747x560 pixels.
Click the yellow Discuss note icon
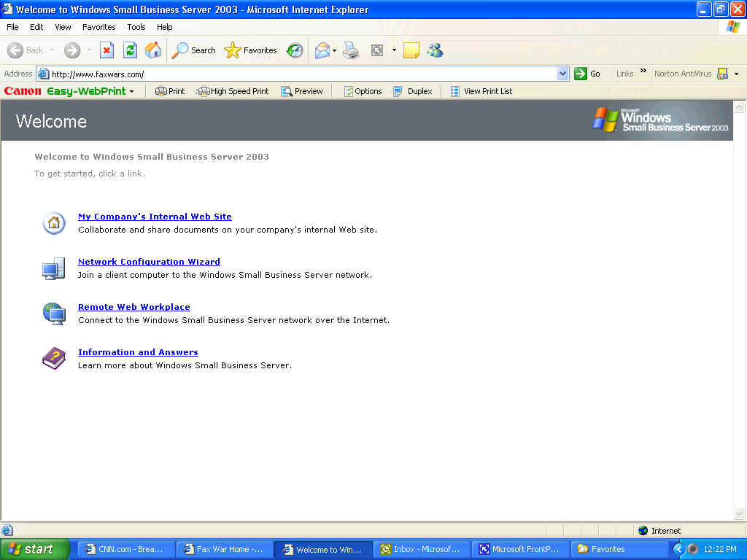[x=411, y=50]
